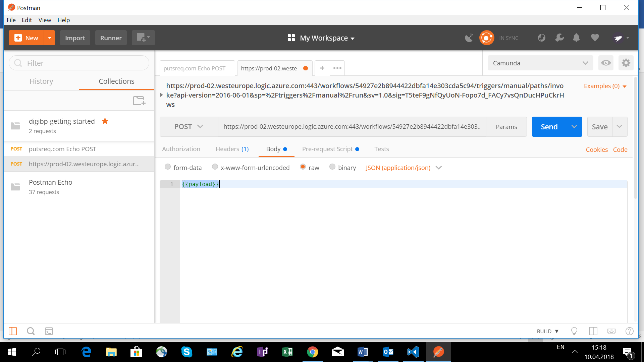Open the Postman console icon
Screen dimensions: 644x362
pyautogui.click(x=49, y=331)
